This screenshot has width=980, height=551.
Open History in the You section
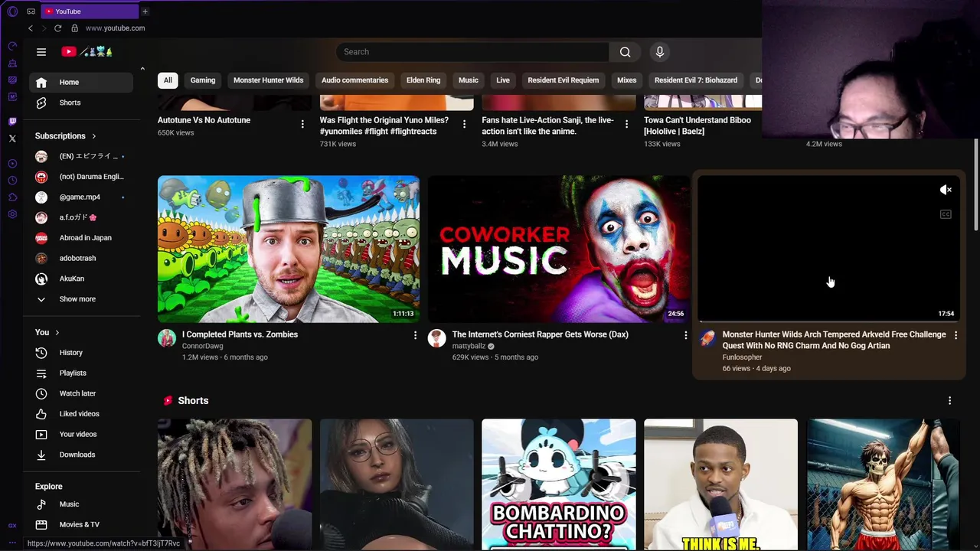pyautogui.click(x=81, y=353)
